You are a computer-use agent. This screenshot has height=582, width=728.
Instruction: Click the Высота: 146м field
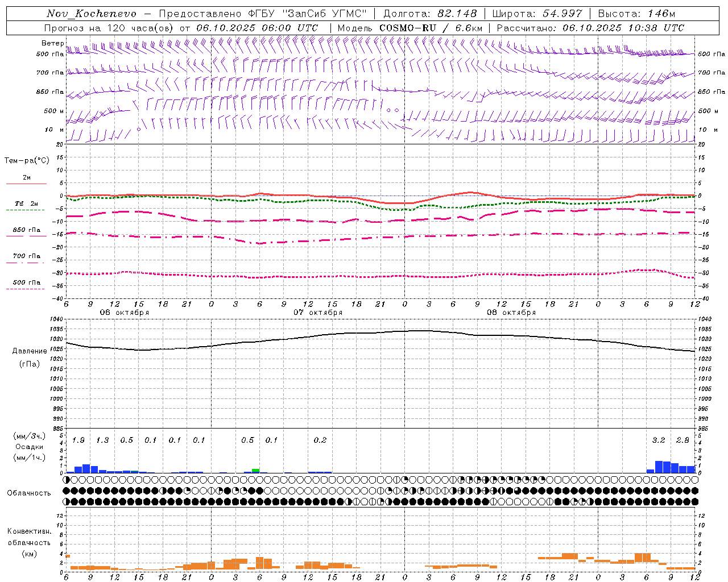point(636,14)
